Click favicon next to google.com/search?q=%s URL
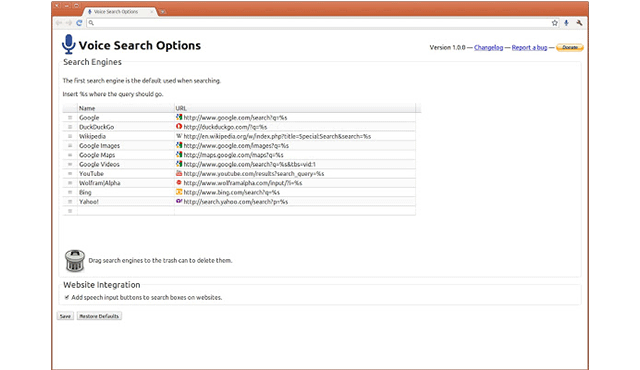 (x=179, y=117)
